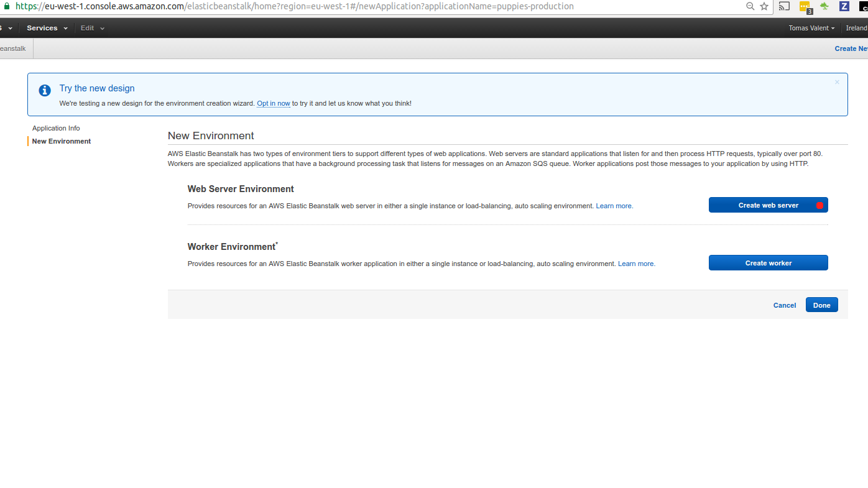Click the zoom magnifier icon in address bar
The width and height of the screenshot is (868, 488).
pos(750,6)
